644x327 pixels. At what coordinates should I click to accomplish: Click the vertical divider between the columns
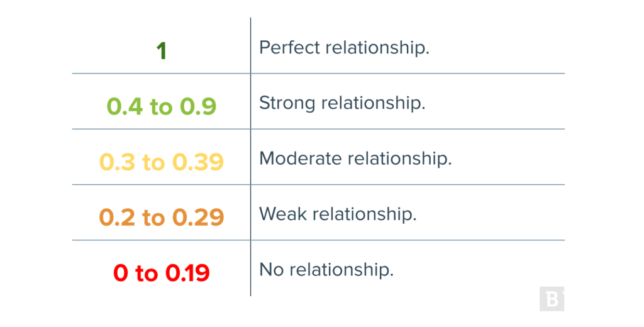[x=250, y=157]
